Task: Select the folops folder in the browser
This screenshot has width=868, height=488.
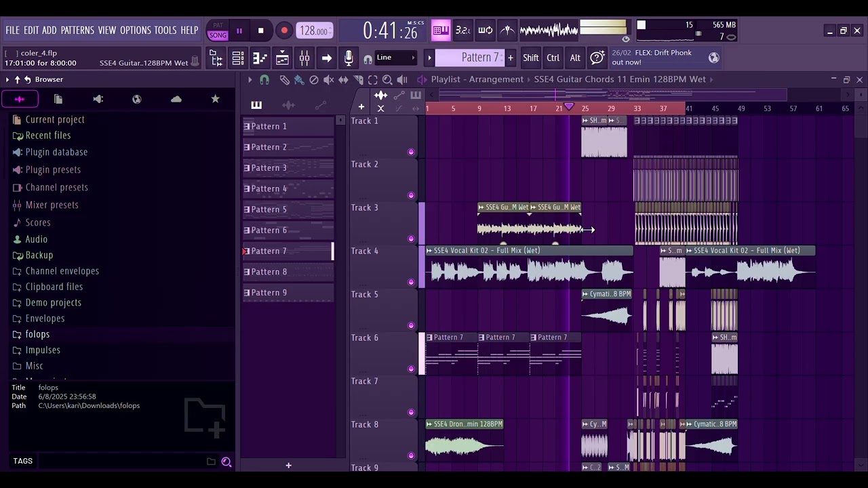Action: (37, 334)
